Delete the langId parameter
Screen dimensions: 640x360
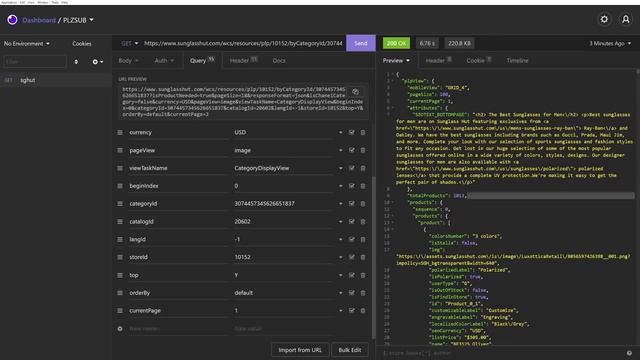[363, 239]
